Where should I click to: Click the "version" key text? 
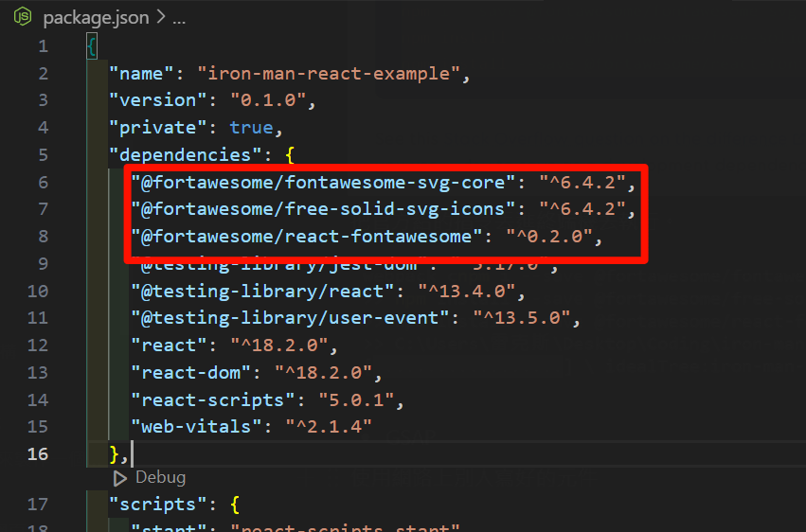(158, 100)
